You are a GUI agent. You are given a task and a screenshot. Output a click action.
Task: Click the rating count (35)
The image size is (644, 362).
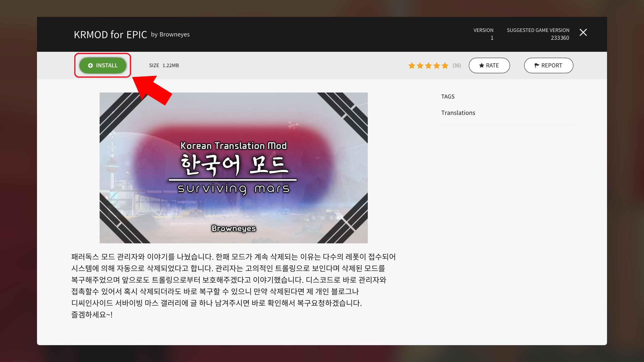[x=457, y=65]
